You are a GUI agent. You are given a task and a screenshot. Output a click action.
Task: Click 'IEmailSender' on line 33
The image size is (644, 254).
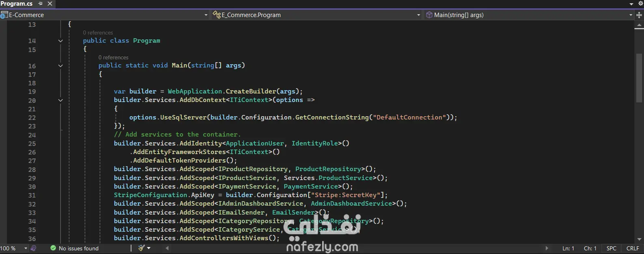[241, 213]
